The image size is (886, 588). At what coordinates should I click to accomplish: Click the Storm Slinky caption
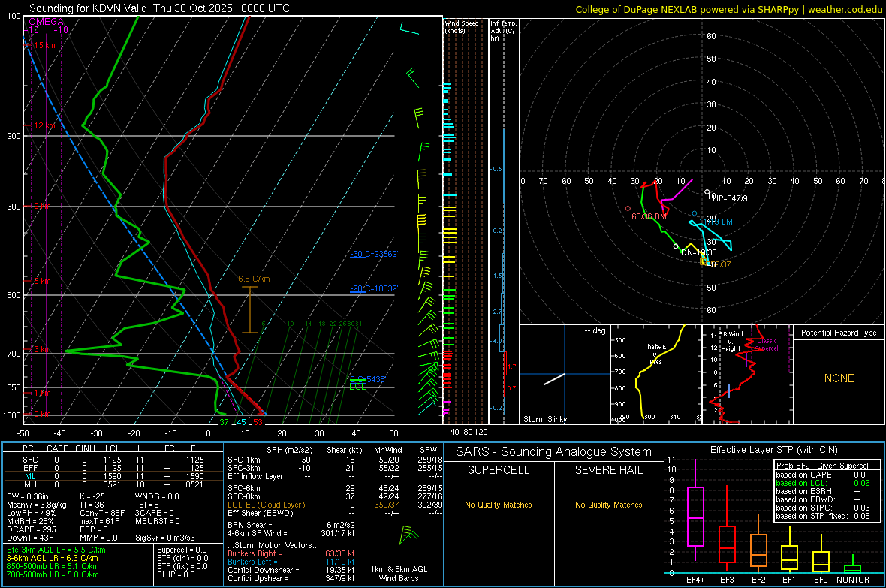[x=544, y=419]
